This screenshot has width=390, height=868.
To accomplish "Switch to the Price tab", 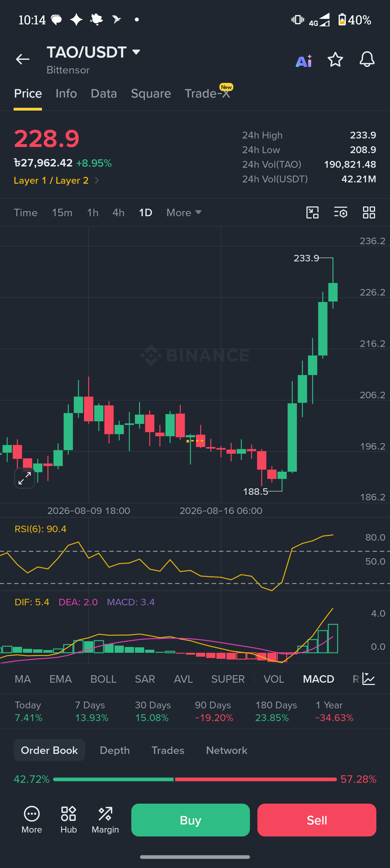I will point(28,93).
